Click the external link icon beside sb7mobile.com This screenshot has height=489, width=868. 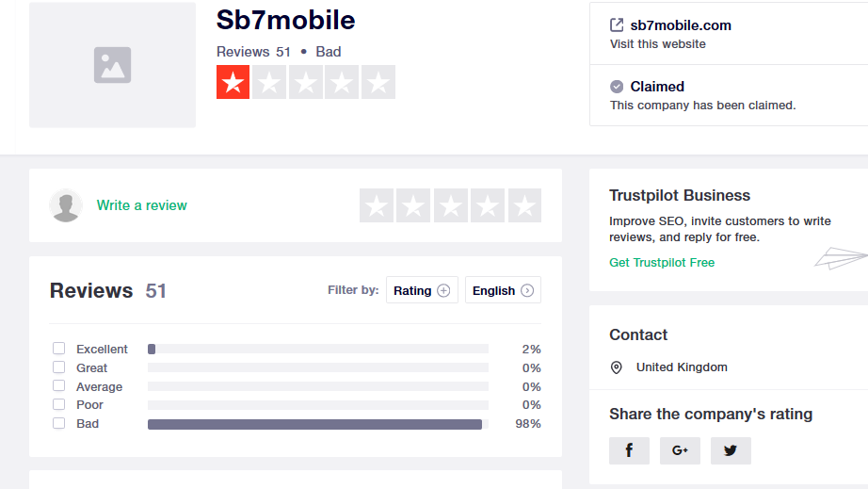(616, 24)
